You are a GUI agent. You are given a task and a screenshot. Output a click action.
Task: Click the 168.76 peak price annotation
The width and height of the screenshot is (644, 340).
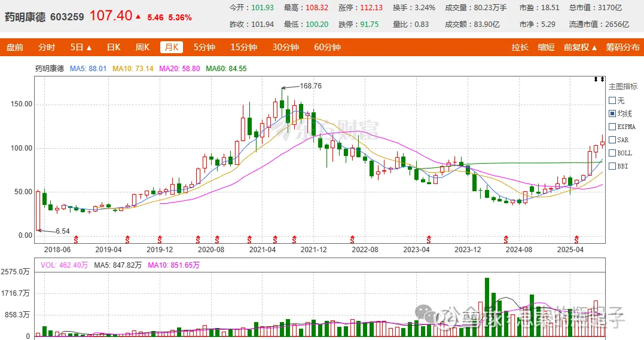pos(310,86)
